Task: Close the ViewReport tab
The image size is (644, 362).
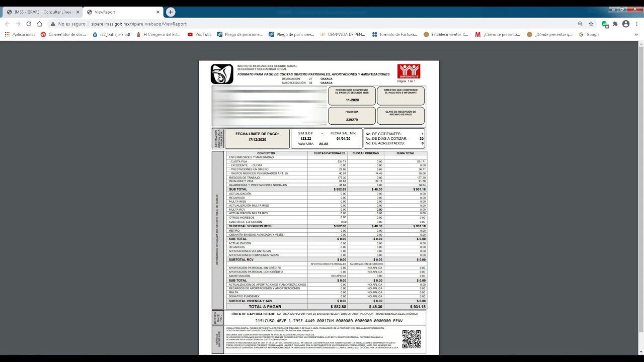Action: [158, 12]
